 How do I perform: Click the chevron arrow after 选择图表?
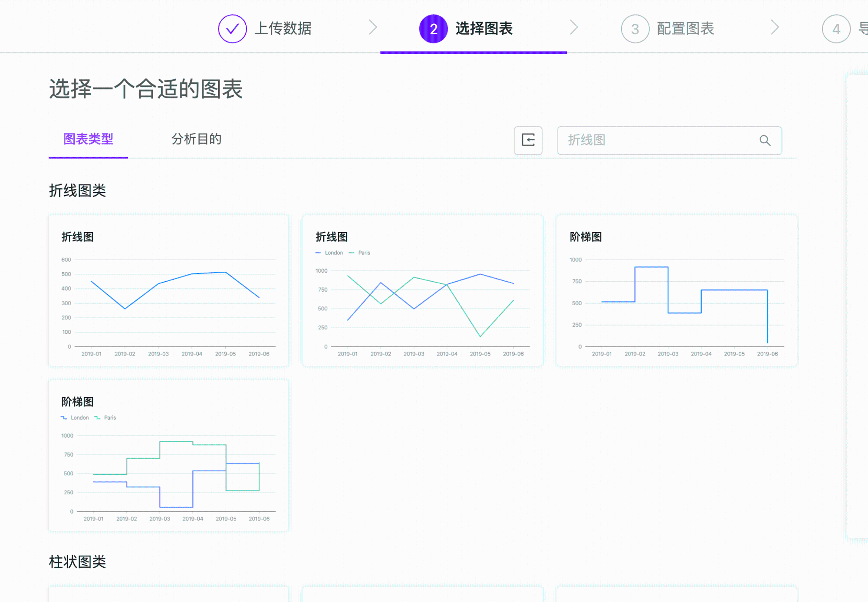pos(574,27)
